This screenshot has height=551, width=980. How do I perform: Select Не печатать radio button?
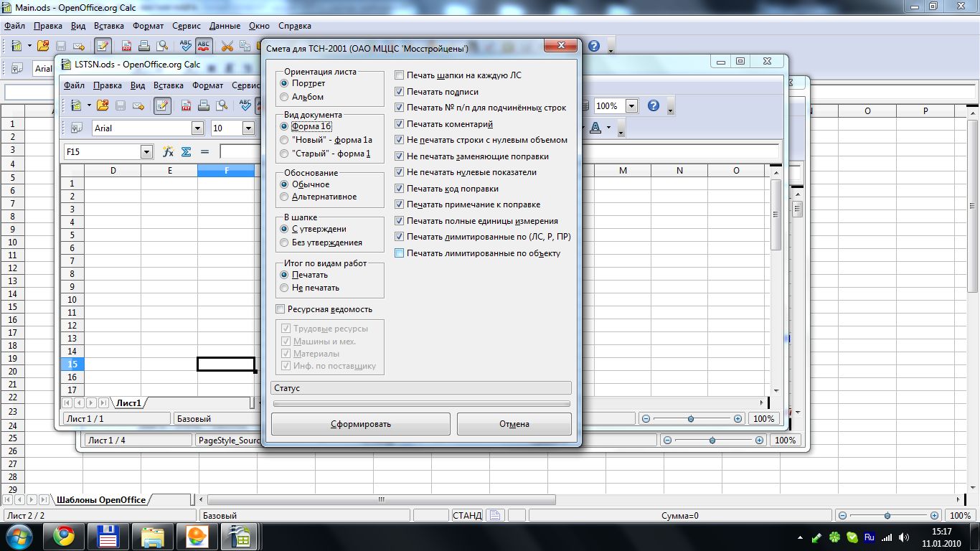click(x=310, y=288)
